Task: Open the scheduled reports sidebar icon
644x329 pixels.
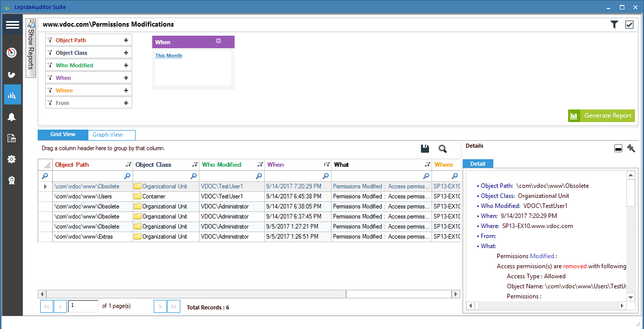Action: pyautogui.click(x=12, y=138)
